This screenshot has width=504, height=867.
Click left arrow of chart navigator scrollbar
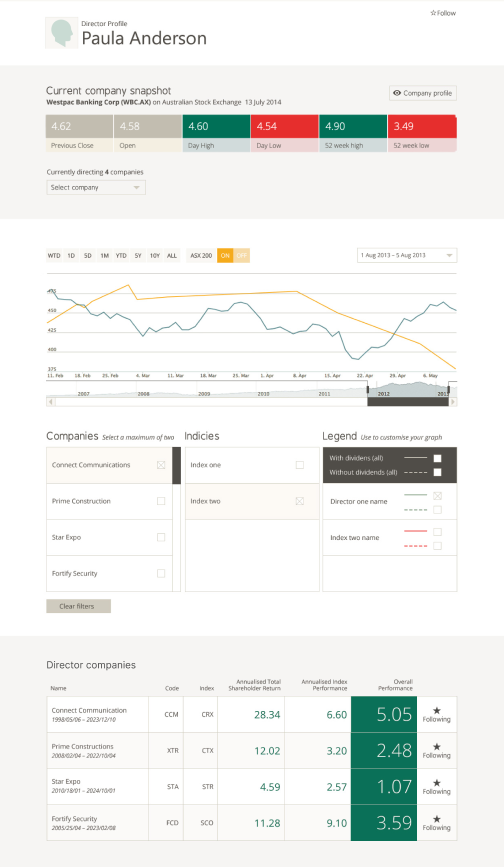pyautogui.click(x=51, y=402)
